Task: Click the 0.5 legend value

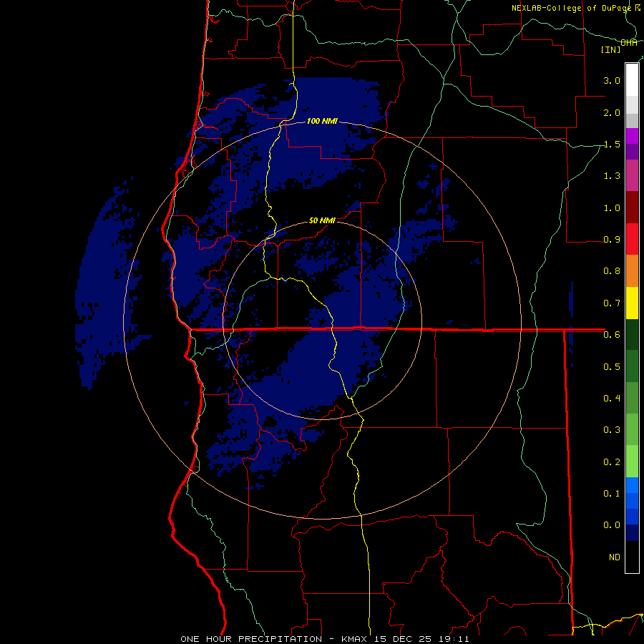Action: [x=612, y=366]
